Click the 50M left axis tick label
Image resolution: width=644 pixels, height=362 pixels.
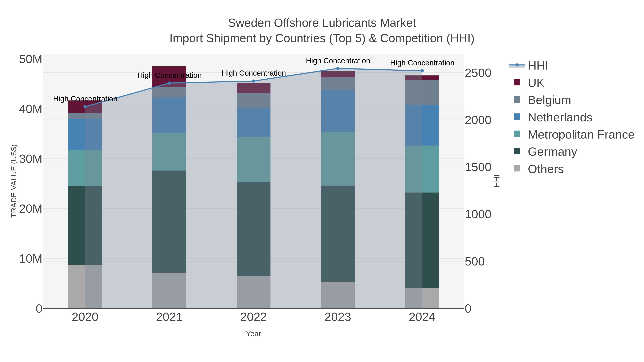coord(30,60)
